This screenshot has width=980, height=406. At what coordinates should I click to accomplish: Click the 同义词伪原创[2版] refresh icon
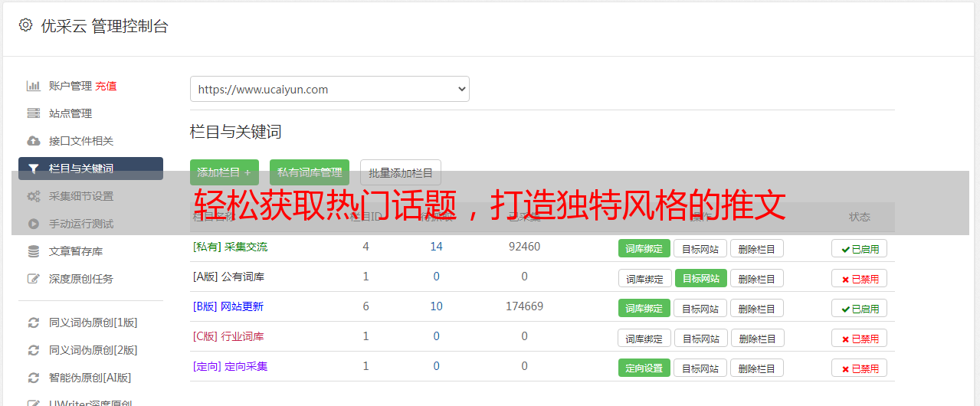point(34,350)
